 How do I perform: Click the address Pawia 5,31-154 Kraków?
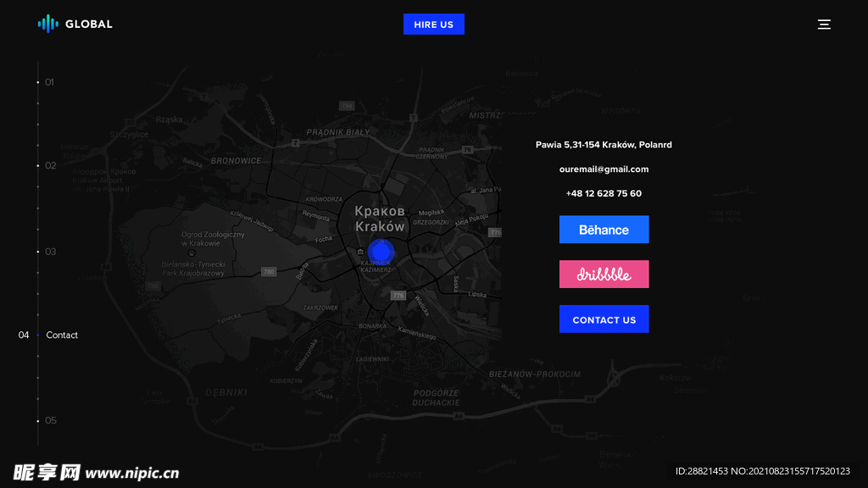click(x=604, y=145)
